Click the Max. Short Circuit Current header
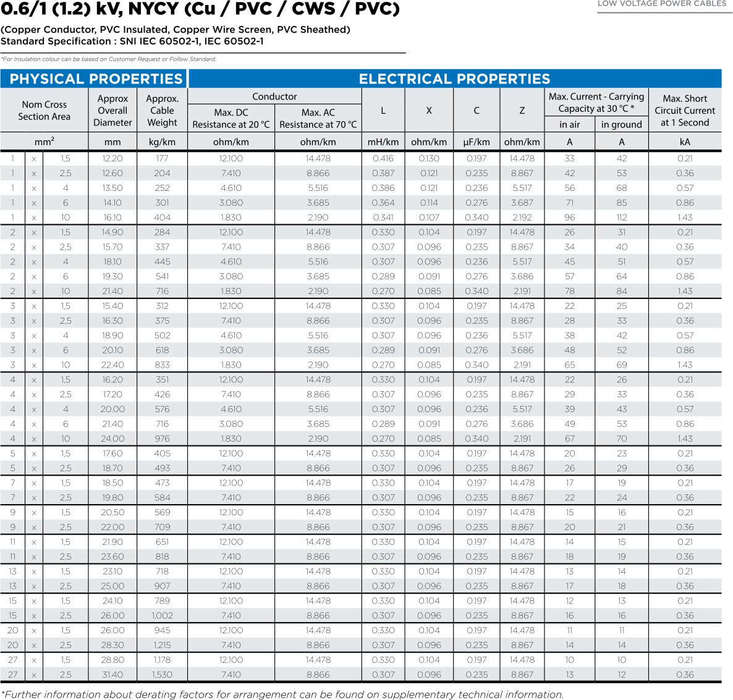 coord(685,111)
